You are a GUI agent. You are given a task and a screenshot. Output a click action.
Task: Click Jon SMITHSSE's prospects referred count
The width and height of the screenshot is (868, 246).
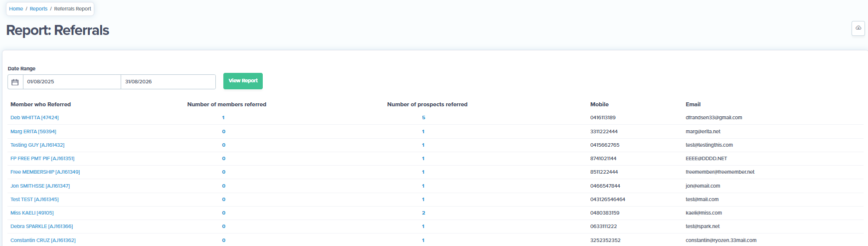point(423,186)
